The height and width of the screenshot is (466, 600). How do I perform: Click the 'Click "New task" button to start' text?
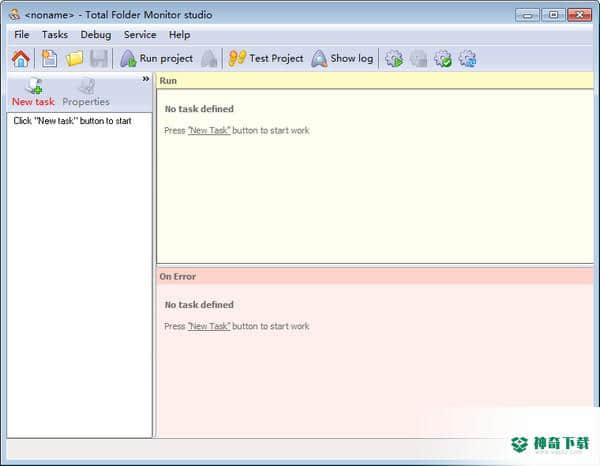coord(73,121)
